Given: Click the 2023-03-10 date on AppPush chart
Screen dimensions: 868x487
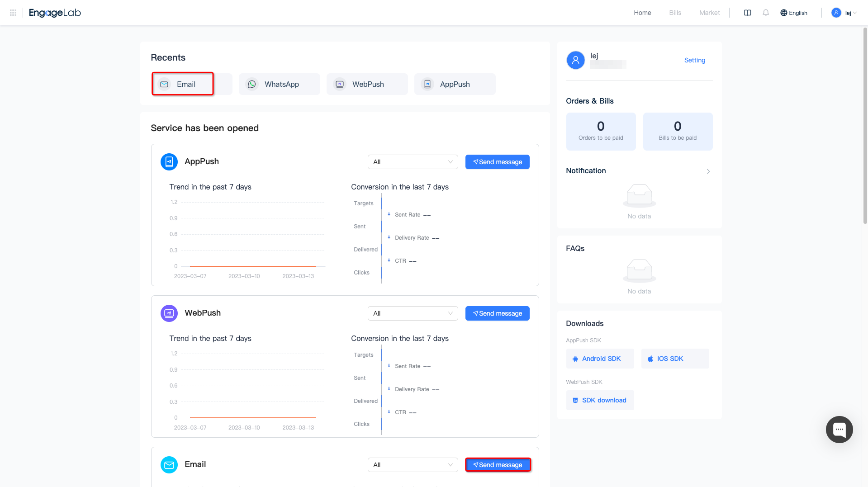Looking at the screenshot, I should (244, 276).
